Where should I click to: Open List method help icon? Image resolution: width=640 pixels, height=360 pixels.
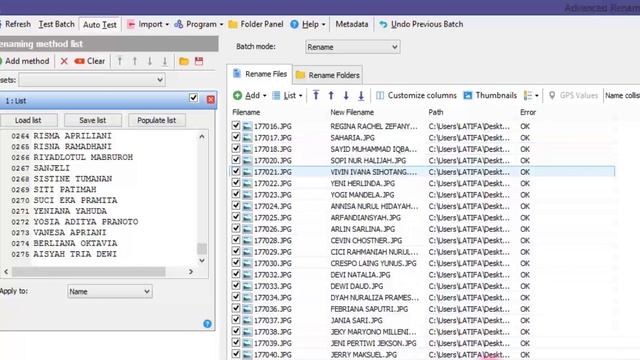207,324
